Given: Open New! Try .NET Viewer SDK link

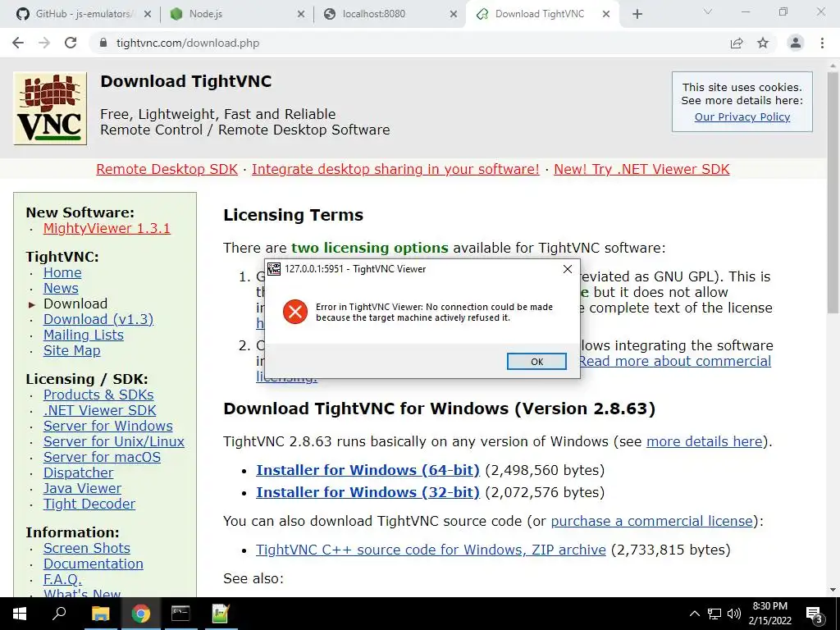Looking at the screenshot, I should coord(641,169).
